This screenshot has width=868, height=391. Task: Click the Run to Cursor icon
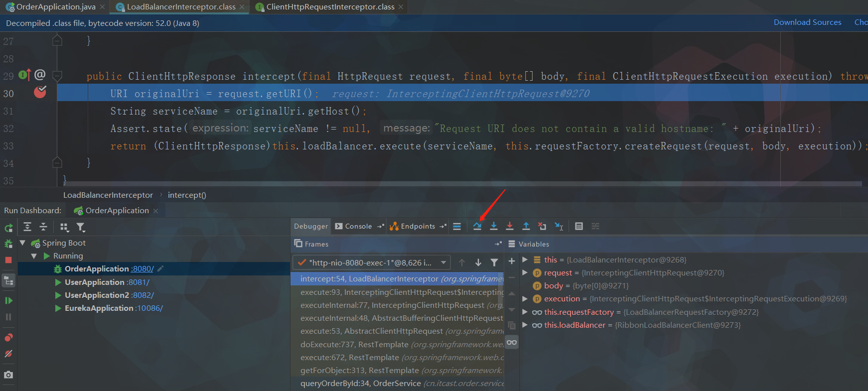pos(559,227)
